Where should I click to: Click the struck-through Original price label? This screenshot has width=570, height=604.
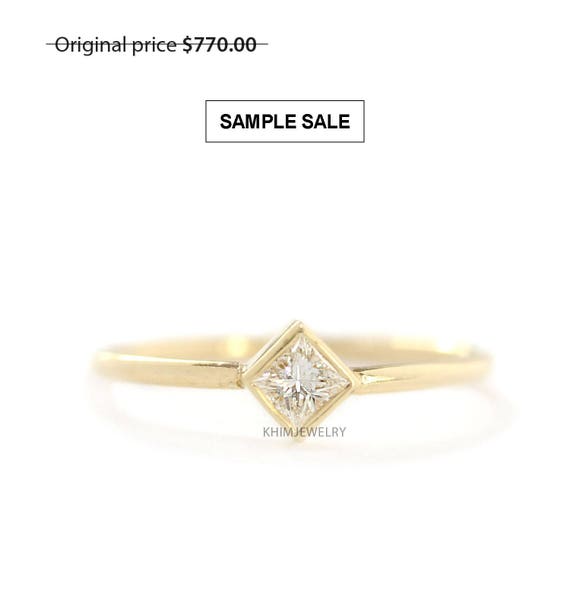coord(116,45)
